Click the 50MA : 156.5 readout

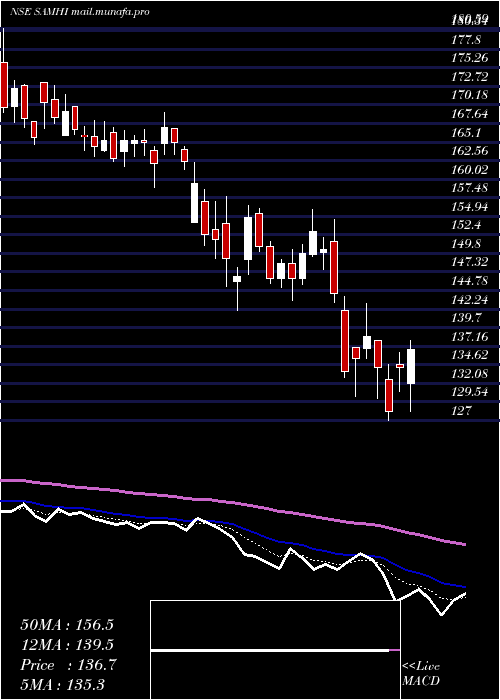67,625
